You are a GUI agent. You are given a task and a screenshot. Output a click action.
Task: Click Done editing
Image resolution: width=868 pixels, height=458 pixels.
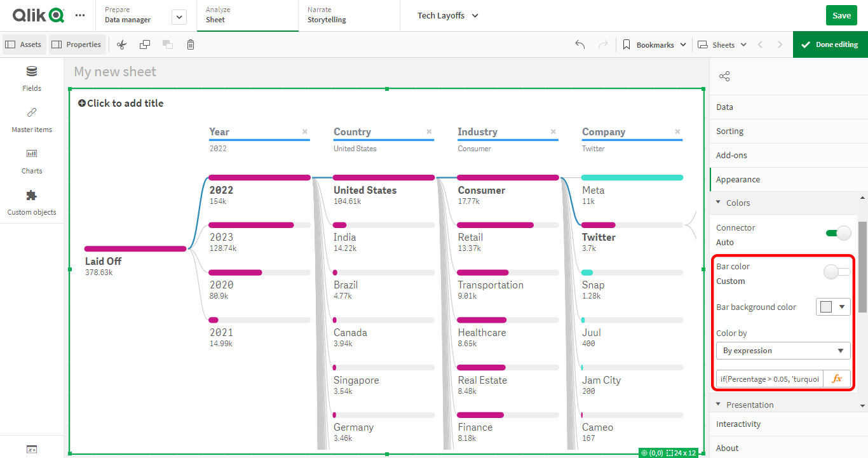829,44
